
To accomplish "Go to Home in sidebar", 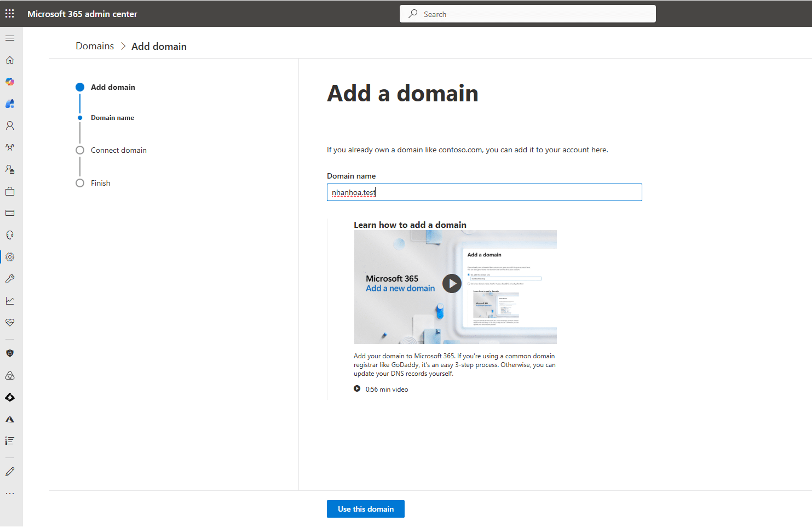I will [x=10, y=60].
